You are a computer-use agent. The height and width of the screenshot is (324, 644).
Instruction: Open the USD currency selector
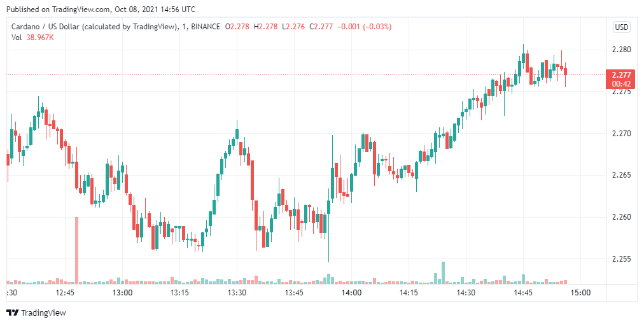click(x=621, y=27)
